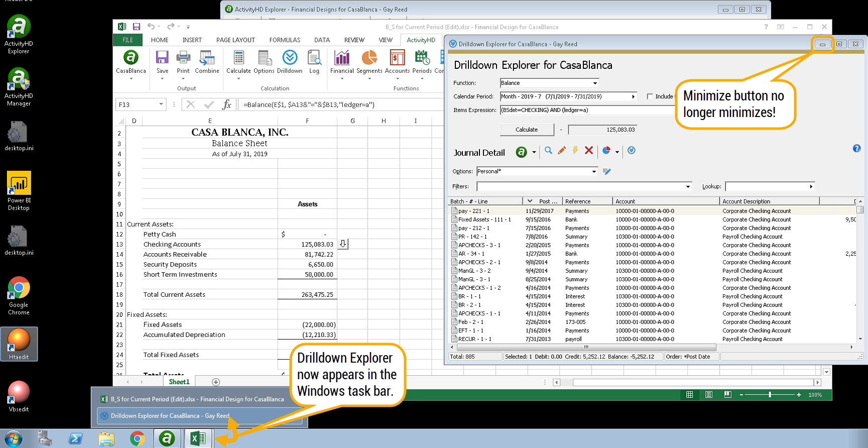Switch to the INSERT ribbon tab

pos(192,40)
